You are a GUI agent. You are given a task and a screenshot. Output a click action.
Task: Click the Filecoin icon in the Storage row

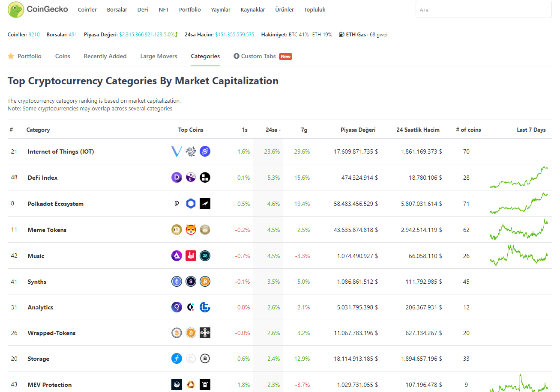[x=177, y=359]
